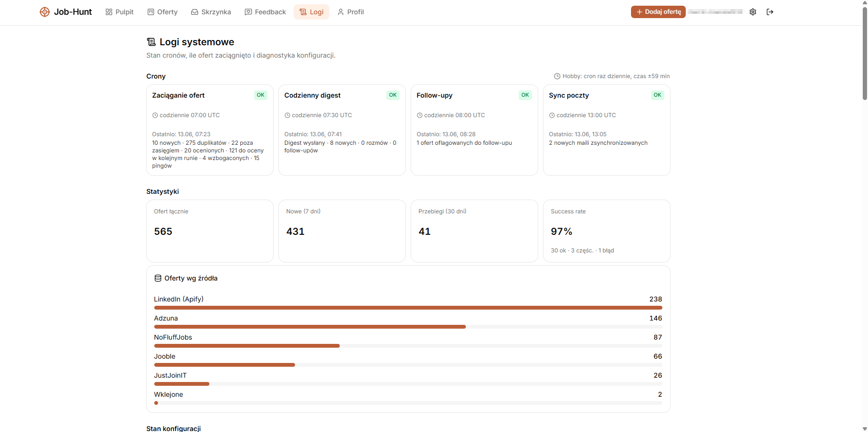The height and width of the screenshot is (432, 868).
Task: Click the Success rate 97% statistics card
Action: point(607,231)
